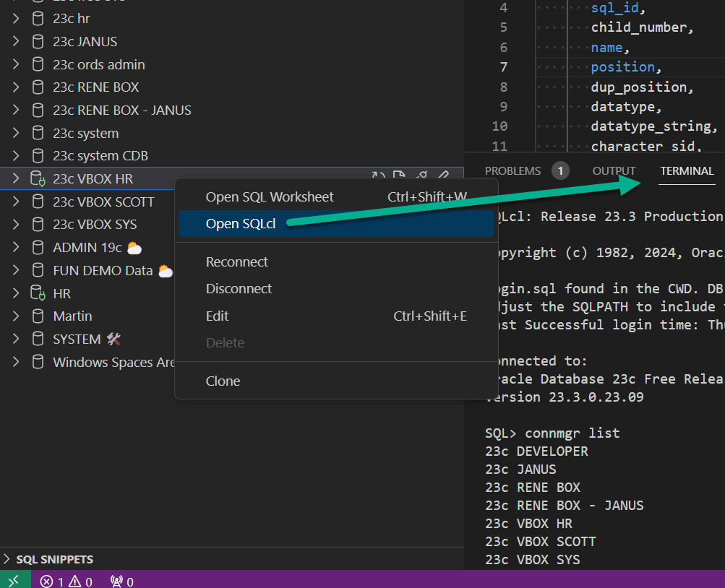The width and height of the screenshot is (725, 588).
Task: Expand the SYSTEM connection
Action: 16,339
